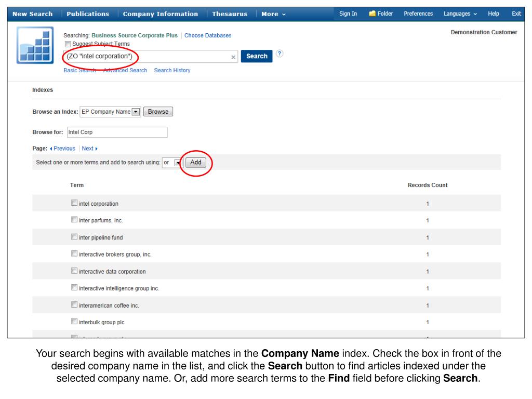Check the intel corporation checkbox
532x399 pixels.
[x=74, y=203]
